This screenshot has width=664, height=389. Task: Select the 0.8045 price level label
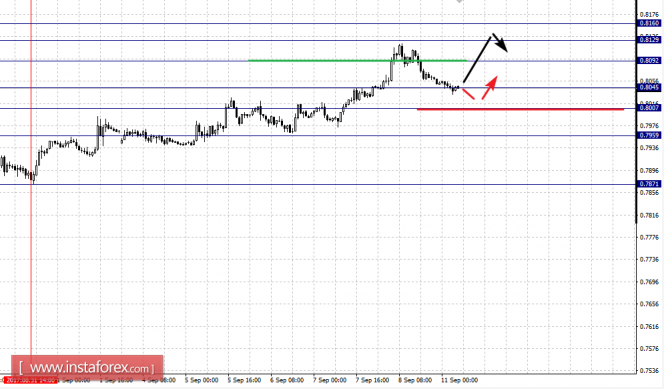point(649,87)
